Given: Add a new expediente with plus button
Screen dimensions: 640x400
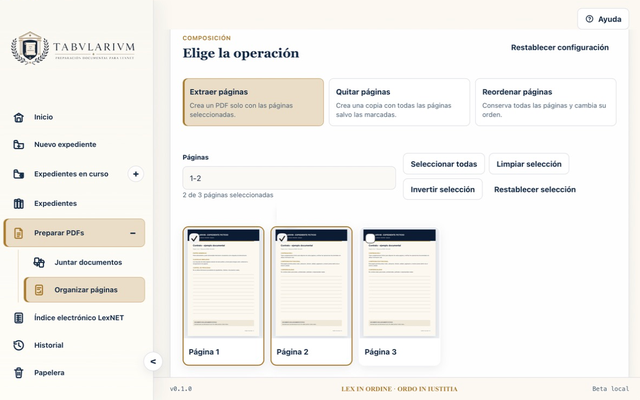Looking at the screenshot, I should point(136,174).
